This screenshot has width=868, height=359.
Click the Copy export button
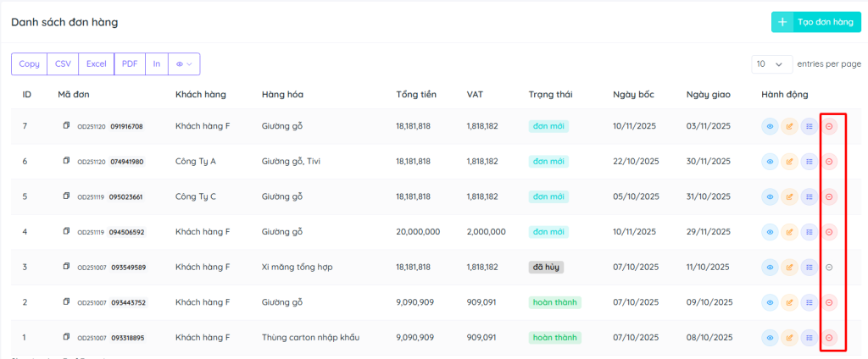[x=29, y=64]
